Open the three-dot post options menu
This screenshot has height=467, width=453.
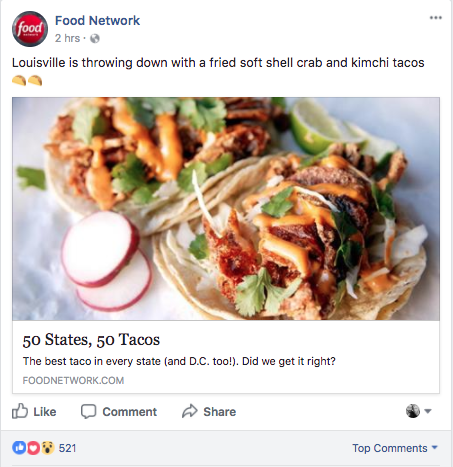(x=435, y=18)
